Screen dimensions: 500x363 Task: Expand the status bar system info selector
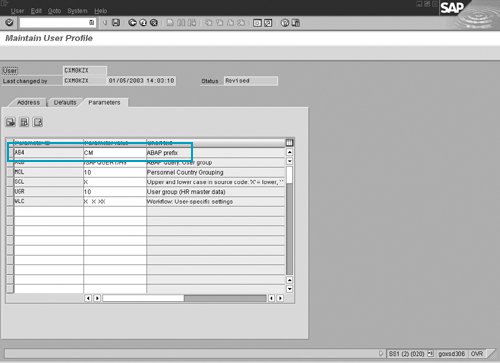tap(431, 353)
